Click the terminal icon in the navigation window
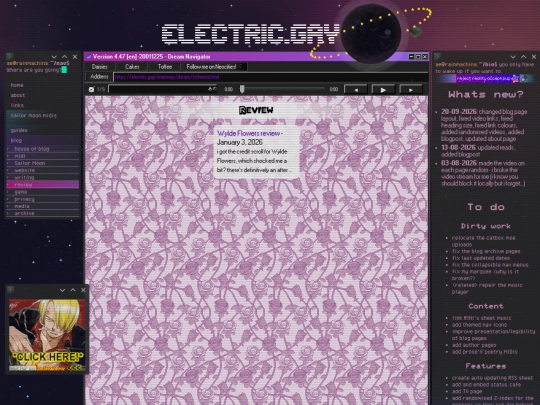The width and height of the screenshot is (540, 405). (10, 56)
